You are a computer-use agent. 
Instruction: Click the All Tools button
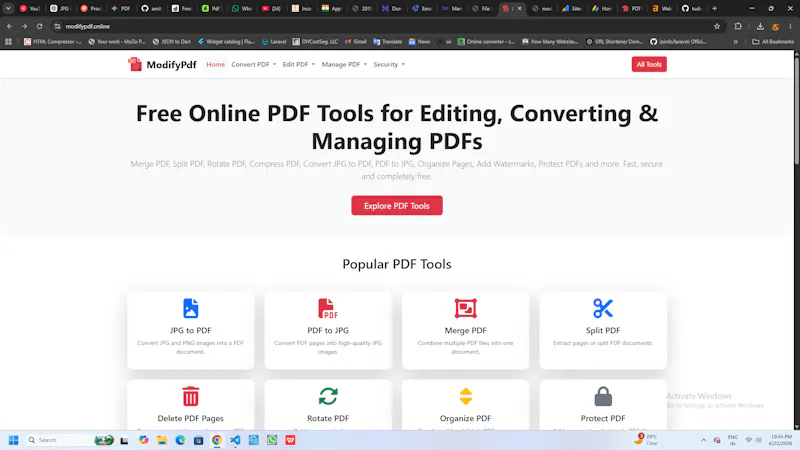649,64
